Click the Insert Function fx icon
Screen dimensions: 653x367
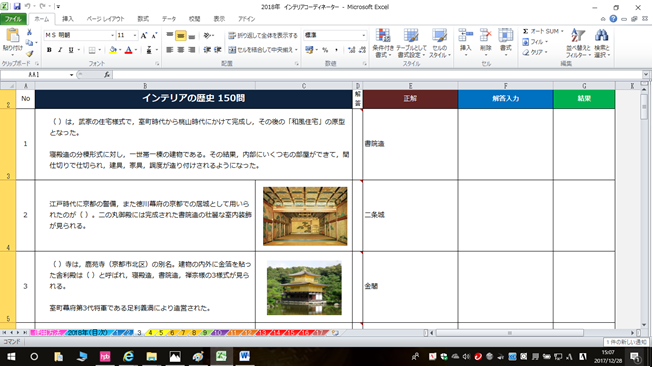click(107, 75)
